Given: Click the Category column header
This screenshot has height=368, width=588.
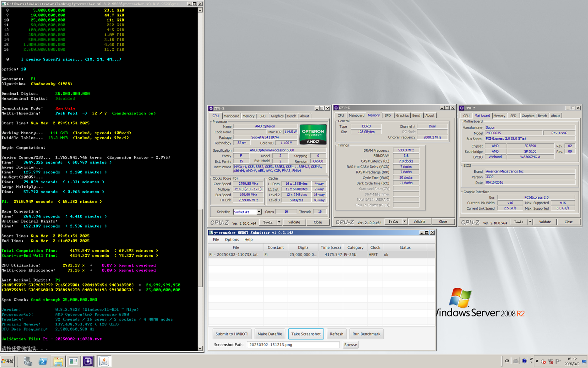Looking at the screenshot, I should pyautogui.click(x=355, y=247).
